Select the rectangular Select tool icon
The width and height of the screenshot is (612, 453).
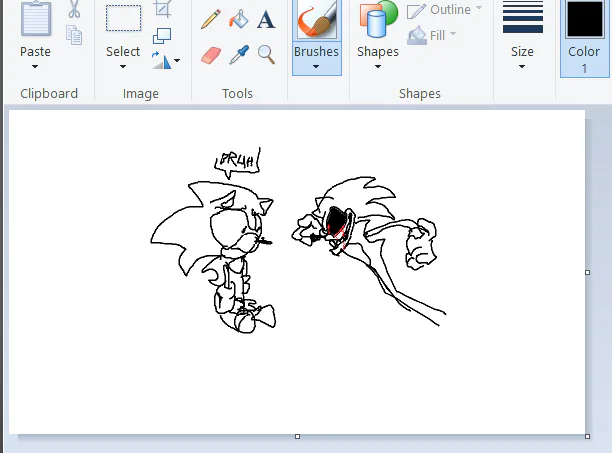[123, 18]
